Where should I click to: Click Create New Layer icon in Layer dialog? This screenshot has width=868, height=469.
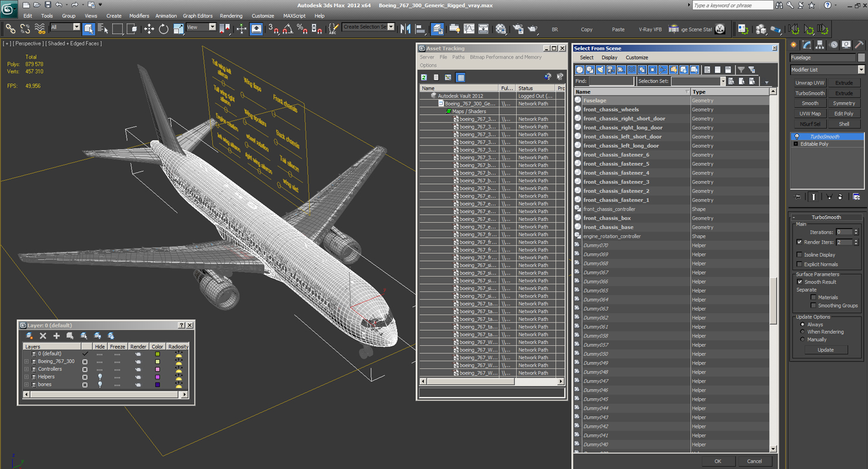[x=29, y=336]
